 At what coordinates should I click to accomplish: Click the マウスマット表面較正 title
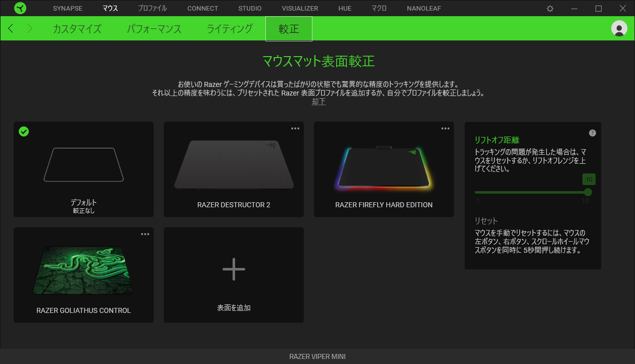[x=318, y=61]
